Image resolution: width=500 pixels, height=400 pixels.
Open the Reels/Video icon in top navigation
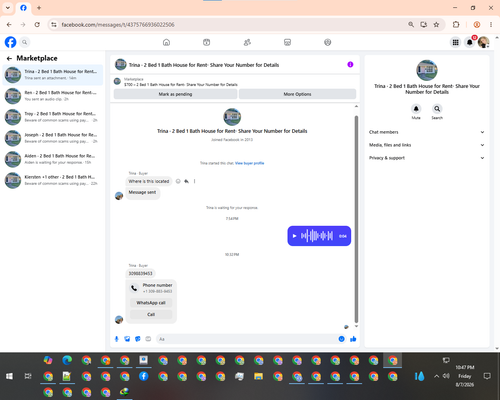[207, 42]
